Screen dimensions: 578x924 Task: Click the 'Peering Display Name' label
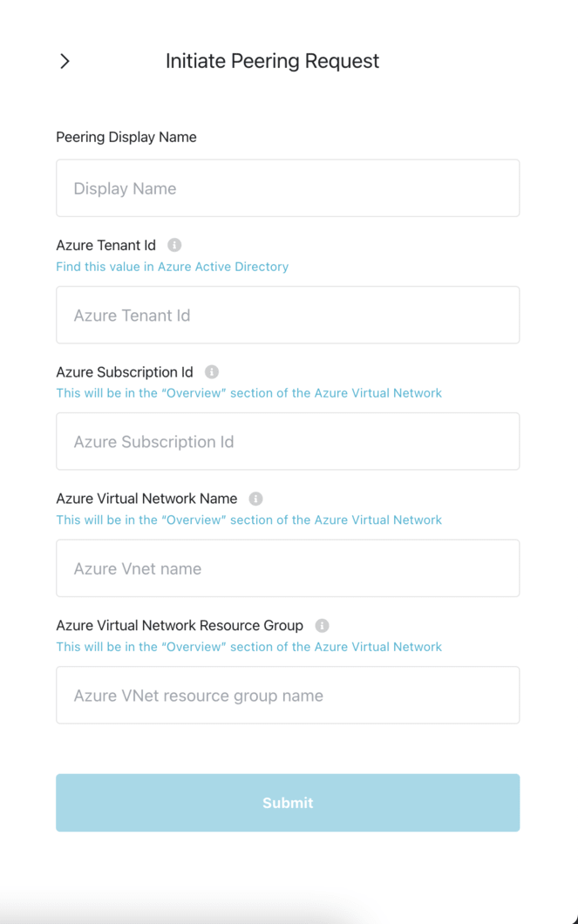(126, 137)
